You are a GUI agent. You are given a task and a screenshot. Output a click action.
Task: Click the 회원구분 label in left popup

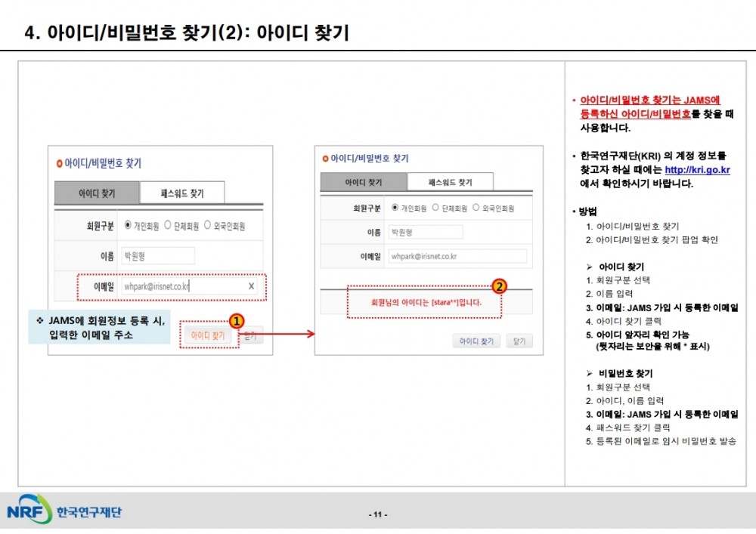(x=101, y=225)
